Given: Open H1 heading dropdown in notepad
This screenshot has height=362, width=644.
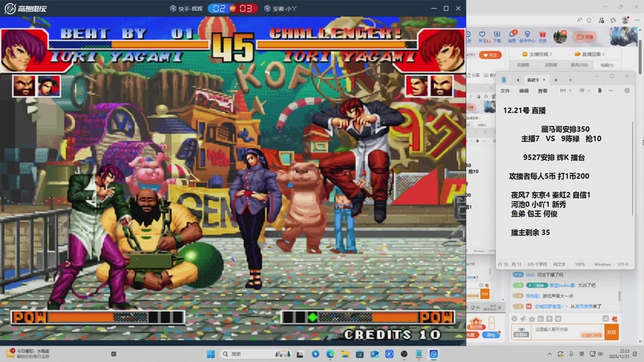Looking at the screenshot, I should tap(566, 90).
